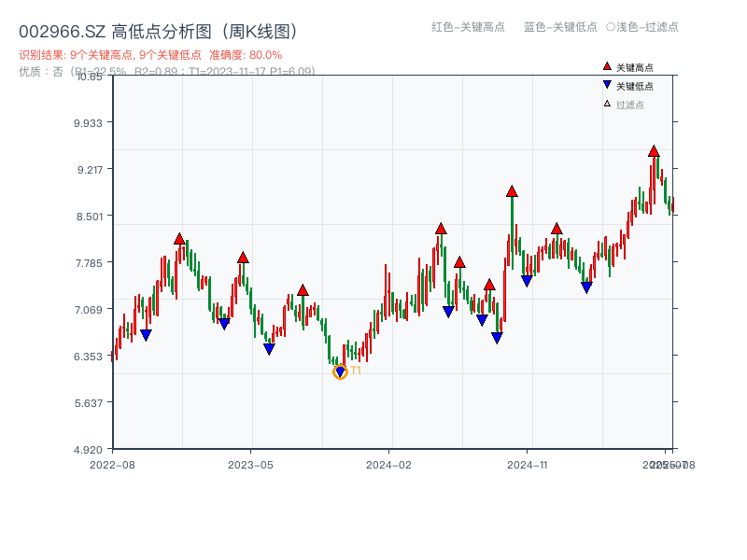Click the header text 红色-关键高点
This screenshot has width=747, height=560.
point(468,27)
